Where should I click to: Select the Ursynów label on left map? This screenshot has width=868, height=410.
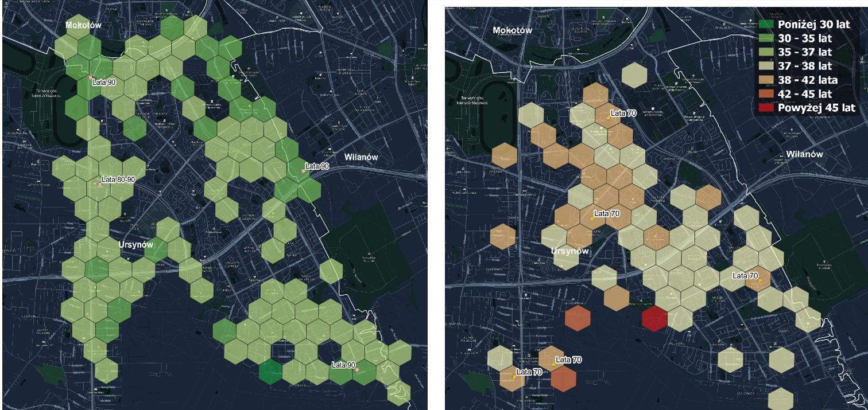pos(136,244)
